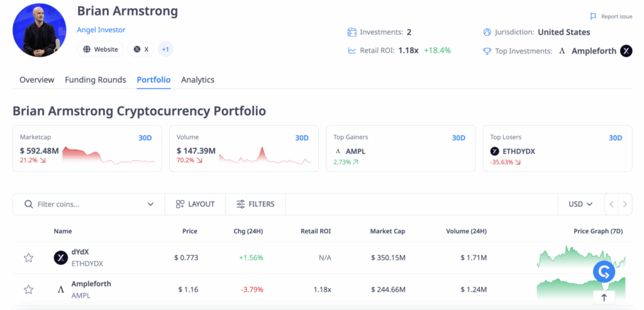The image size is (644, 310).
Task: Click dYdX market cap $ 350.15M
Action: 388,258
